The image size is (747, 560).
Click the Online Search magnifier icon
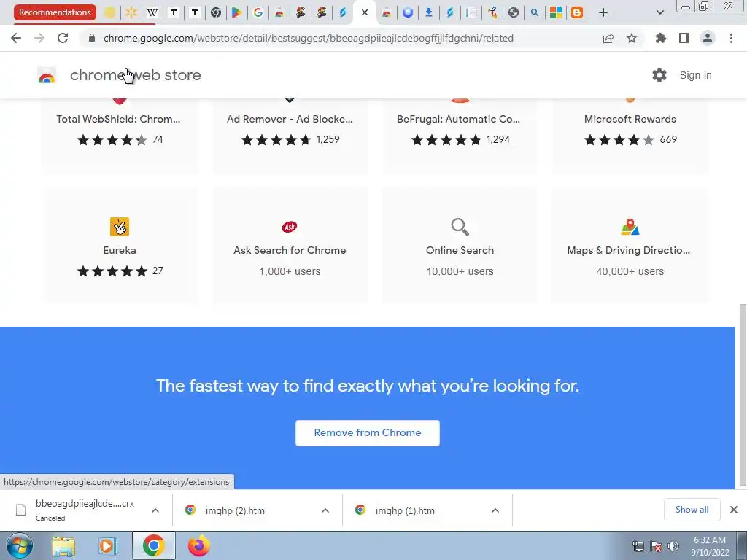(x=460, y=227)
